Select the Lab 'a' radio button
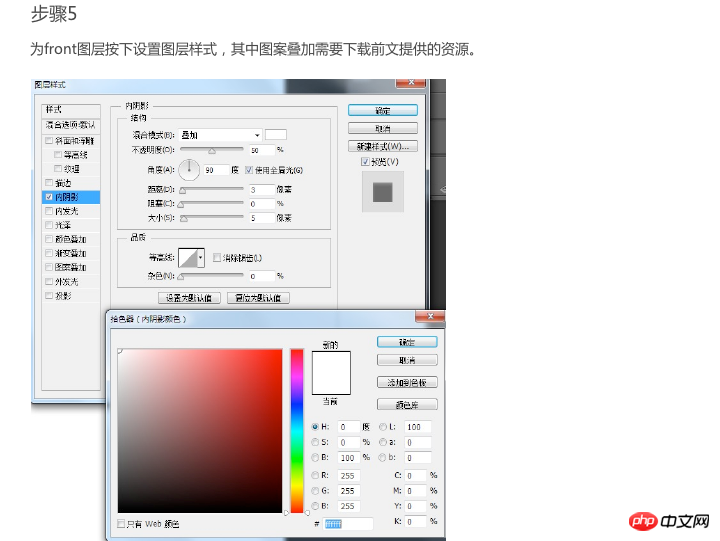The image size is (720, 541). [382, 442]
